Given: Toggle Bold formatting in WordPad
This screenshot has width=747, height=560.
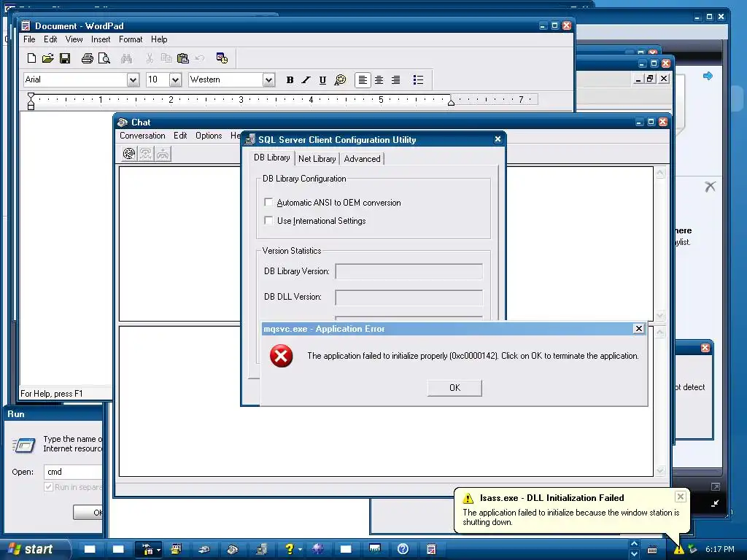Looking at the screenshot, I should [290, 80].
